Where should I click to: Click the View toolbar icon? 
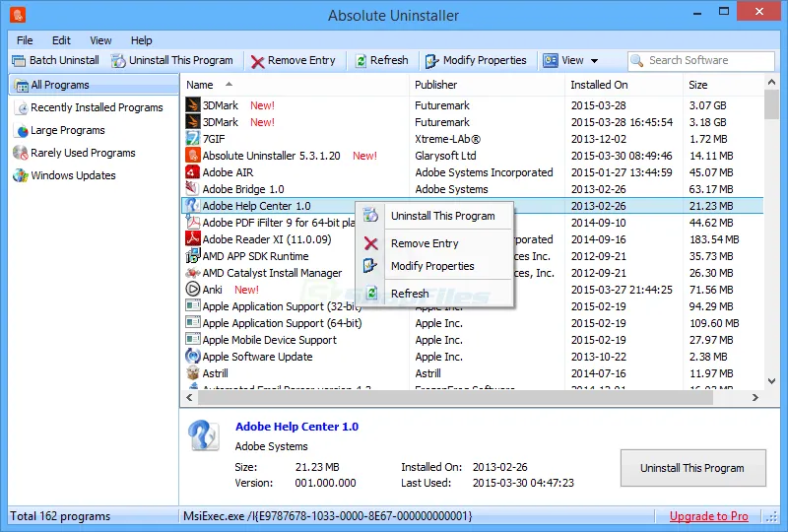coord(551,60)
